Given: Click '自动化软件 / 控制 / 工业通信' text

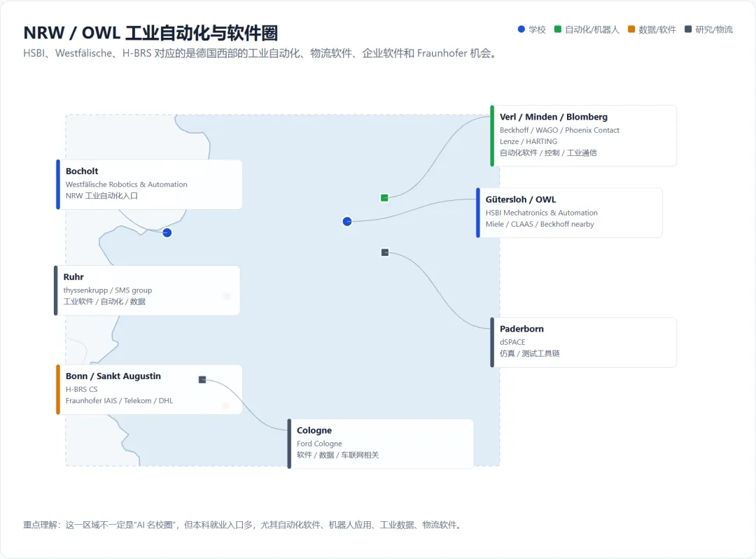Looking at the screenshot, I should (x=547, y=153).
